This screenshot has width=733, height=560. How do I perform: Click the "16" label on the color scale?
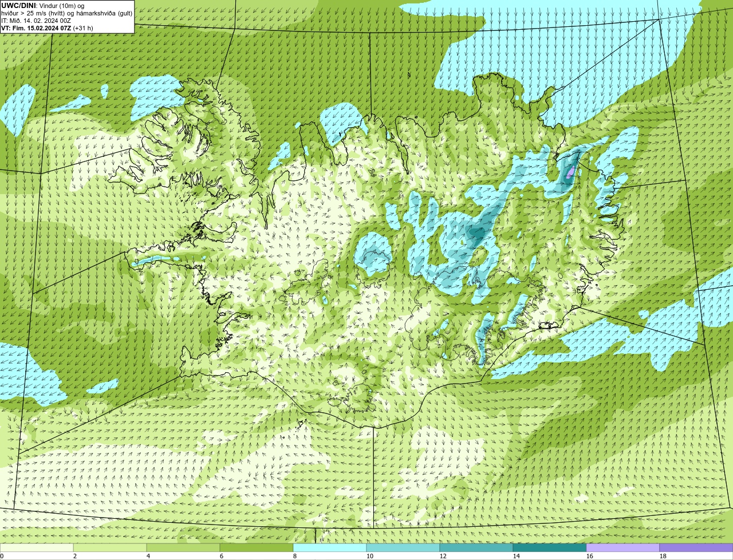[x=590, y=556]
